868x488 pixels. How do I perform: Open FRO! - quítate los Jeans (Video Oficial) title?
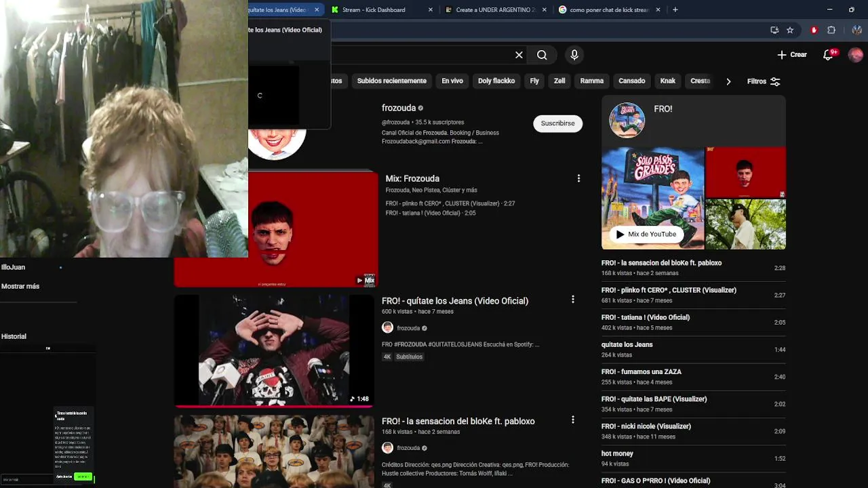(455, 300)
